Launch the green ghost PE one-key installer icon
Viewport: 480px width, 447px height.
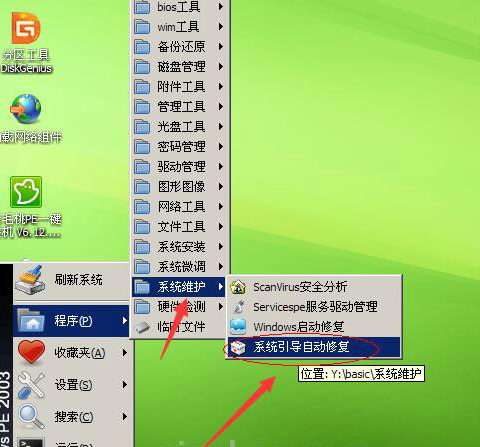click(26, 192)
